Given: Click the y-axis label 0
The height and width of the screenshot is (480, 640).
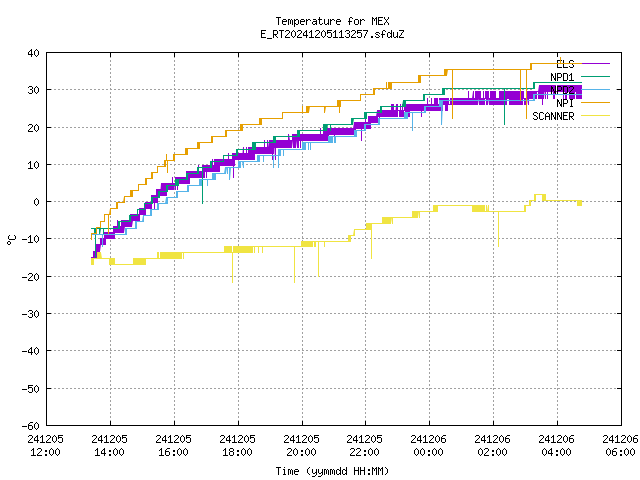Looking at the screenshot, I should (37, 202).
